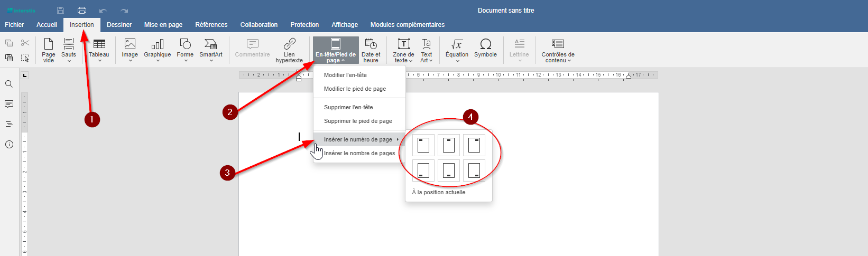
Task: Open the Collaboration tab
Action: (259, 25)
